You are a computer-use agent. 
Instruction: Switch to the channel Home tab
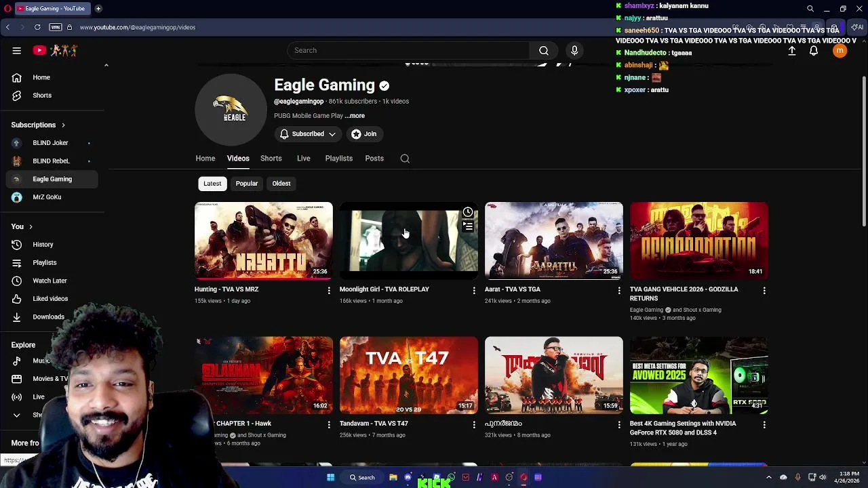(x=205, y=159)
